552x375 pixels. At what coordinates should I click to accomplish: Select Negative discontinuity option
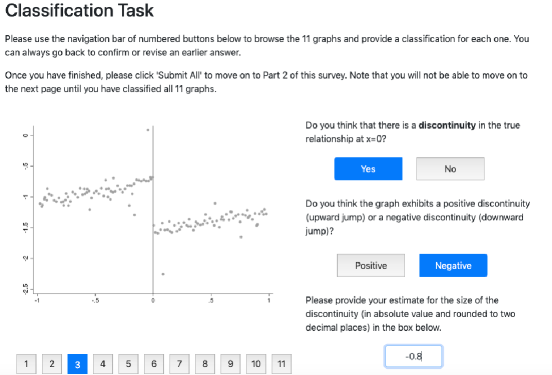[453, 265]
